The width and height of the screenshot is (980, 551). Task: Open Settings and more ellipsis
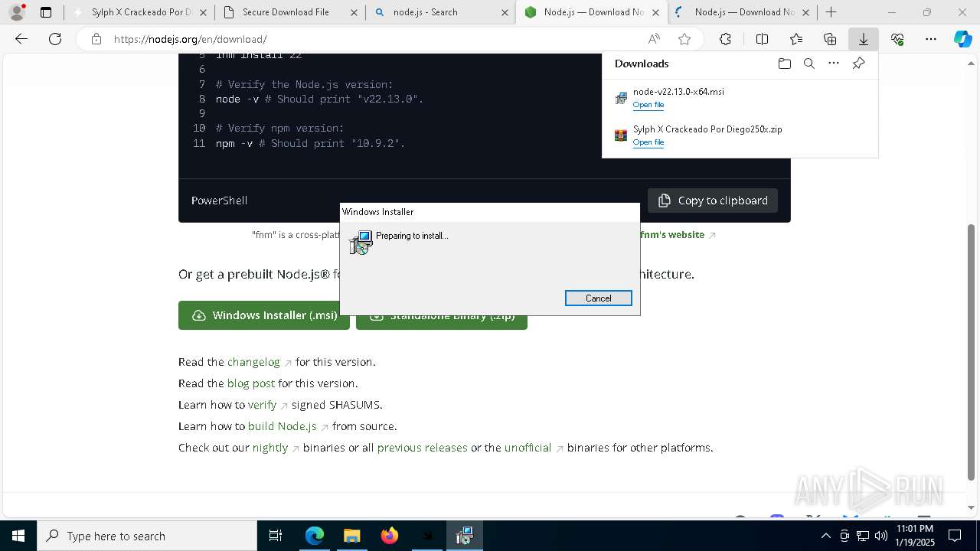click(x=931, y=39)
